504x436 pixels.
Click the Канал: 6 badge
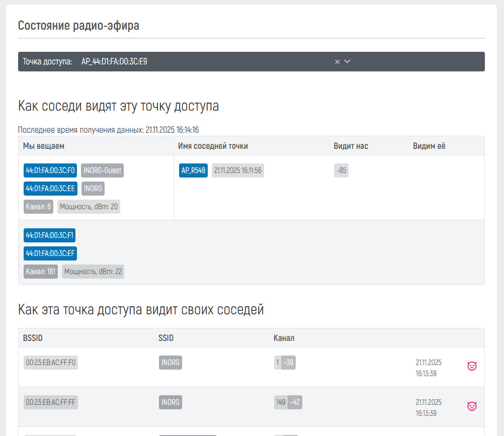click(x=38, y=207)
